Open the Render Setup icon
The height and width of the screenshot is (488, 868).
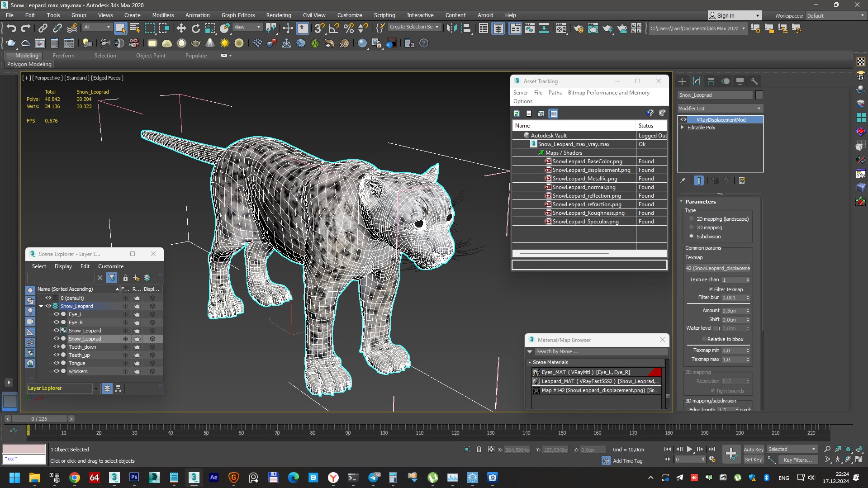578,28
